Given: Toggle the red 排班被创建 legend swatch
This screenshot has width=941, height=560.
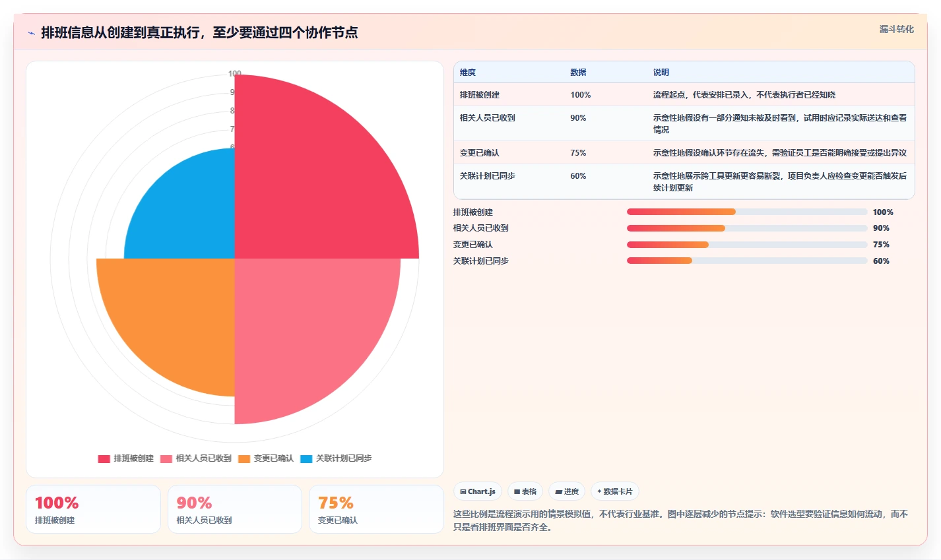Looking at the screenshot, I should click(x=104, y=458).
